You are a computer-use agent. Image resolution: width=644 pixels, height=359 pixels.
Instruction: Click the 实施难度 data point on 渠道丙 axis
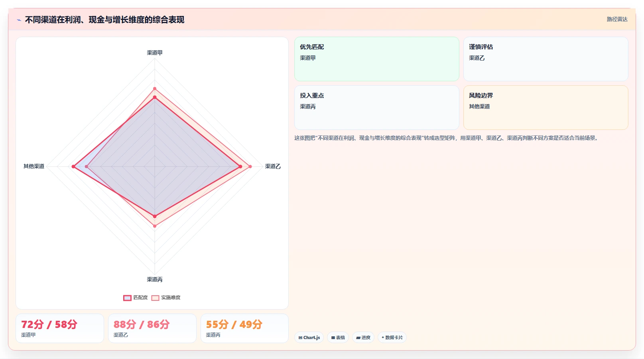click(155, 226)
